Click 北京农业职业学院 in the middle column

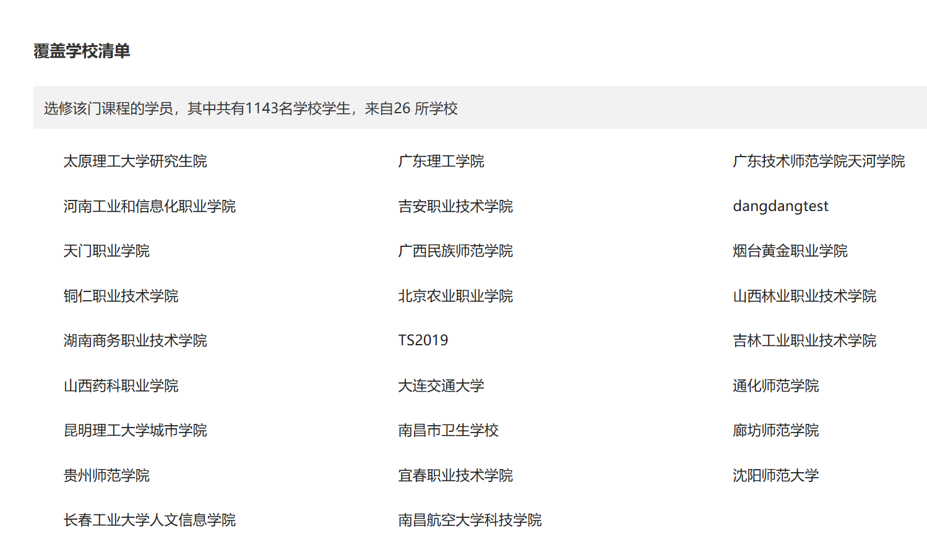[x=455, y=296]
